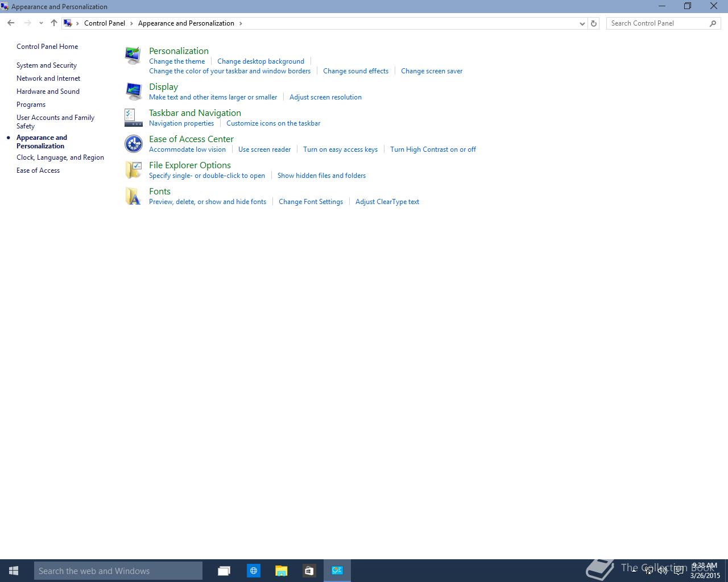Expand the chevron before Control Panel breadcrumb

(78, 23)
